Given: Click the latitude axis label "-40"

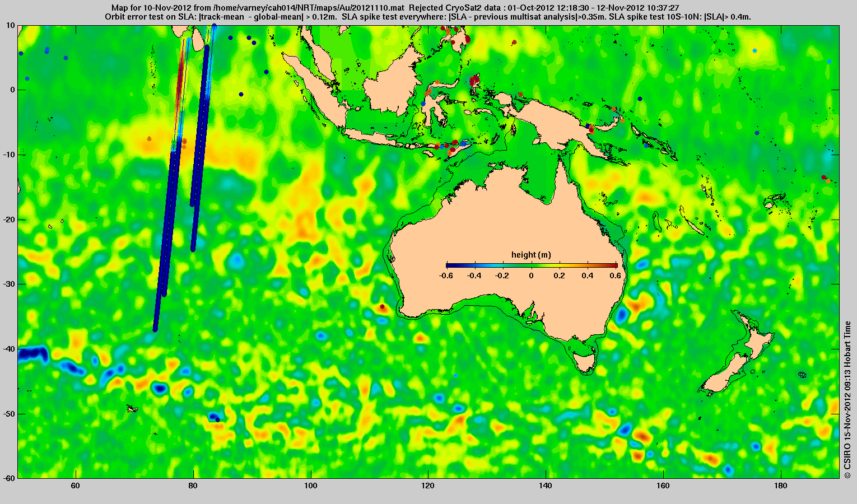Looking at the screenshot, I should (x=8, y=349).
